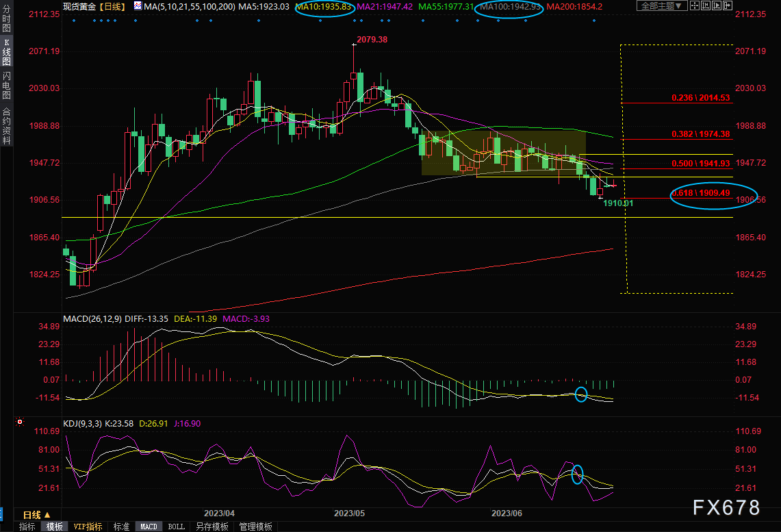
Task: Toggle the MACD indicator button
Action: 149,527
